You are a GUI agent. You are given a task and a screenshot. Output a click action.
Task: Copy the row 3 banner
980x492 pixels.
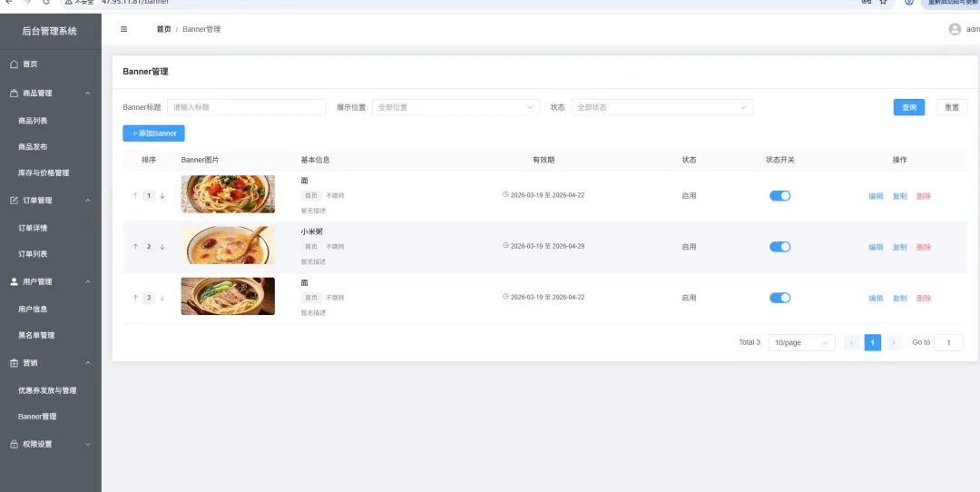pyautogui.click(x=899, y=299)
